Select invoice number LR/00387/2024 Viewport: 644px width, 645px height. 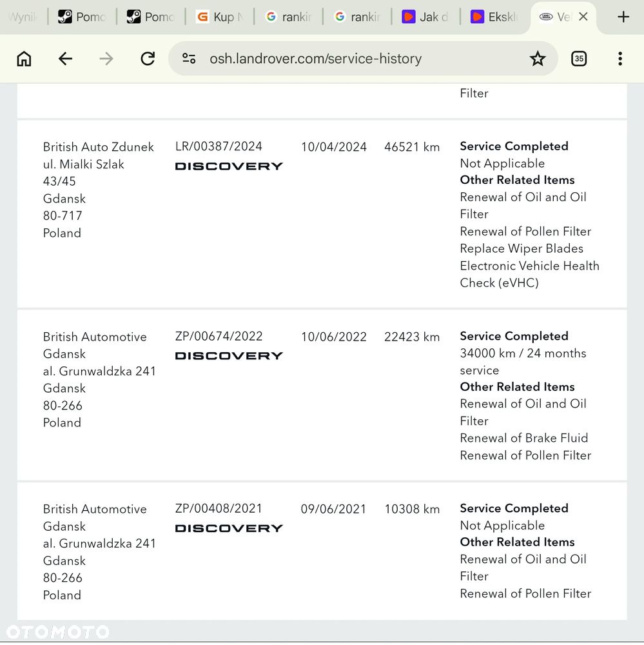coord(219,146)
